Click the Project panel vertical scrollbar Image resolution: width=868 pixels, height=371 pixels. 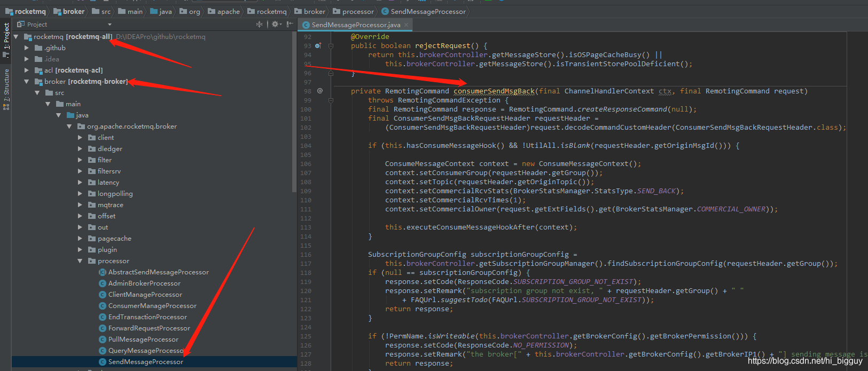point(294,112)
